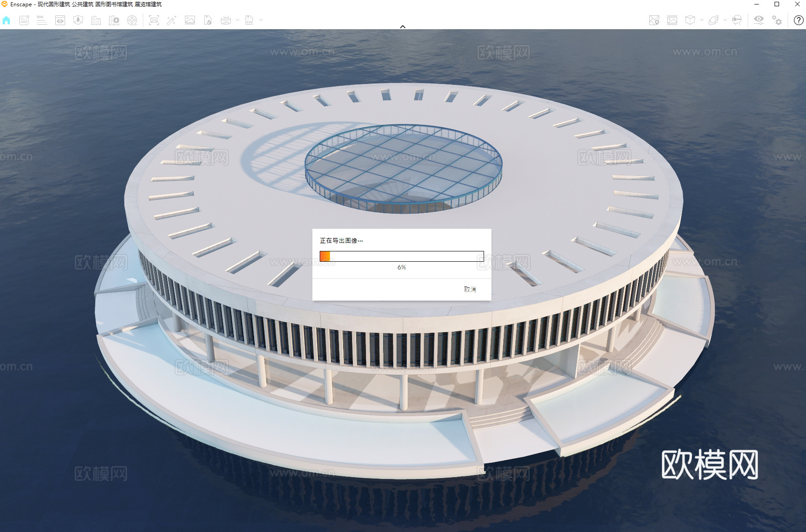Maximize the Enscape window
806x532 pixels.
point(777,4)
